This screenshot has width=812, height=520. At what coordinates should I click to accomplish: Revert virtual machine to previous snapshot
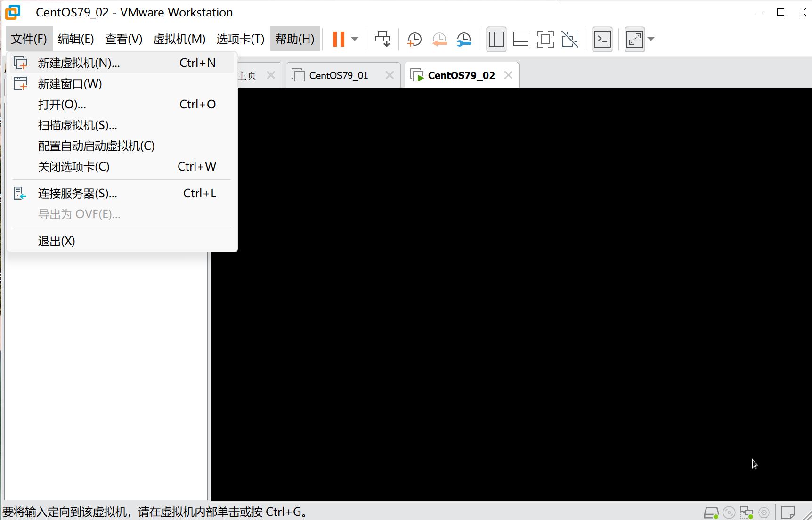point(439,39)
